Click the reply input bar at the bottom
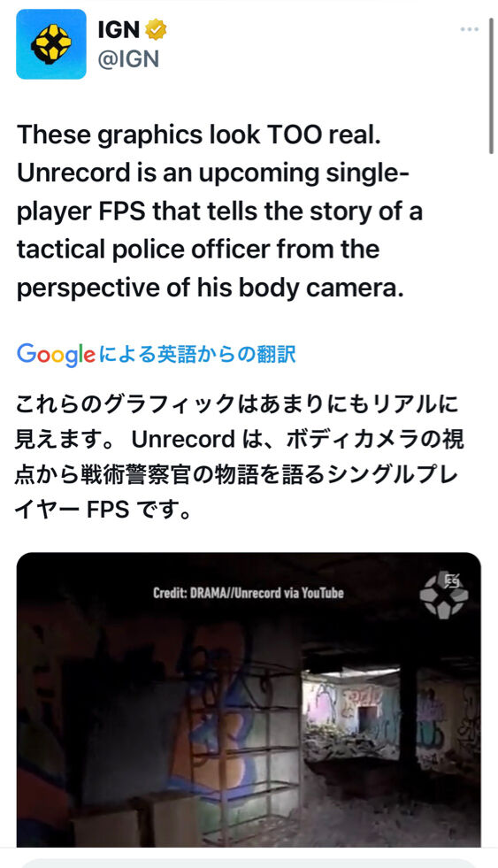This screenshot has height=868, width=498. click(x=249, y=864)
